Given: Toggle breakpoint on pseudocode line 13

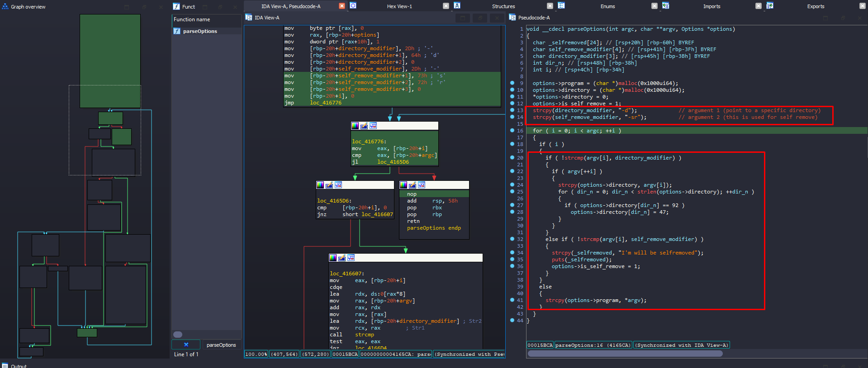Looking at the screenshot, I should [x=512, y=110].
